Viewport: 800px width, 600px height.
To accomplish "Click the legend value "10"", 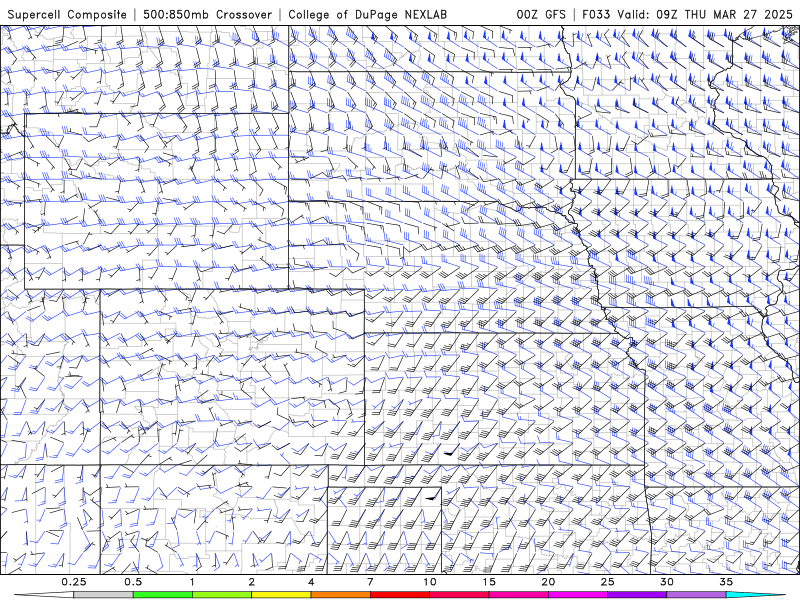I will tap(430, 582).
